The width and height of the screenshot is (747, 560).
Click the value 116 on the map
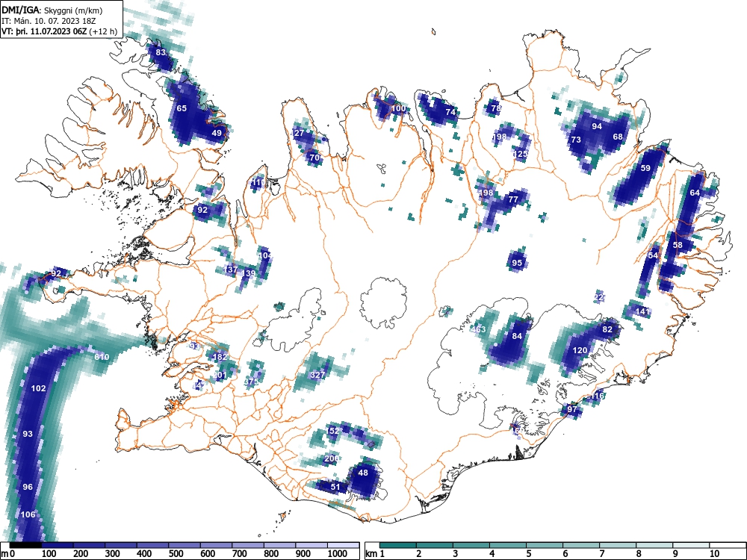click(x=598, y=396)
